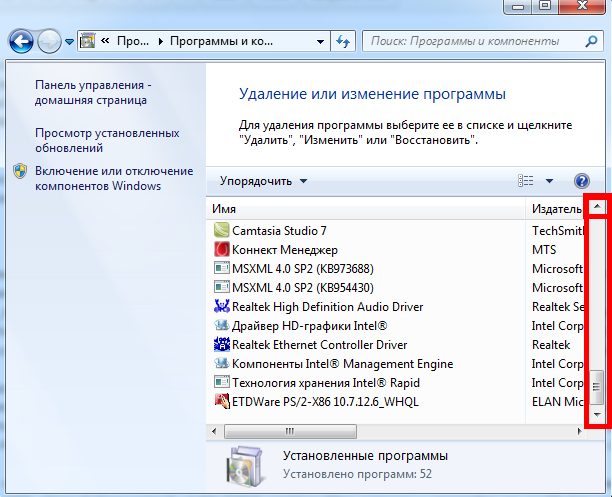
Task: Click Компоненты Intel Management Engine icon
Action: (221, 363)
